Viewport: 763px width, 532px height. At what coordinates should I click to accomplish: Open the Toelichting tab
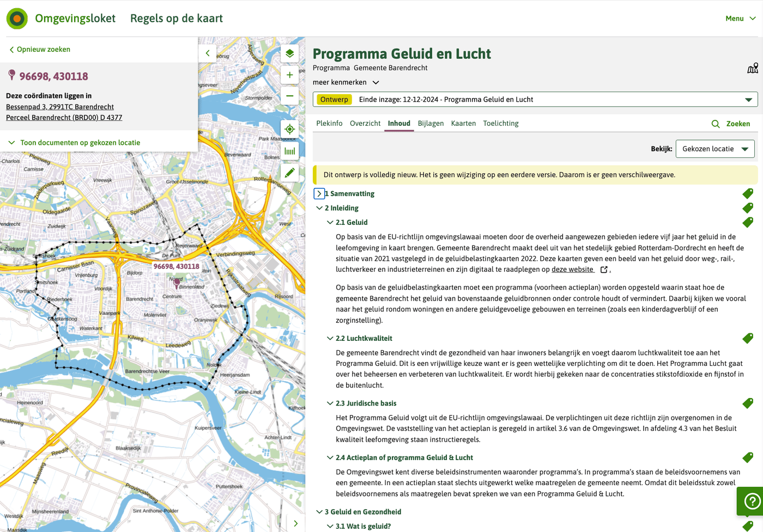coord(501,124)
